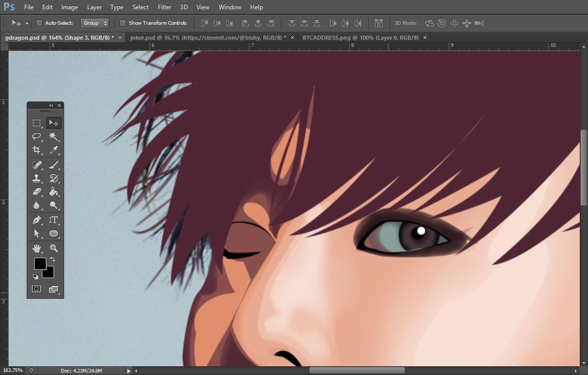Screen dimensions: 588x375
Task: Choose the Pen tool
Action: (37, 220)
